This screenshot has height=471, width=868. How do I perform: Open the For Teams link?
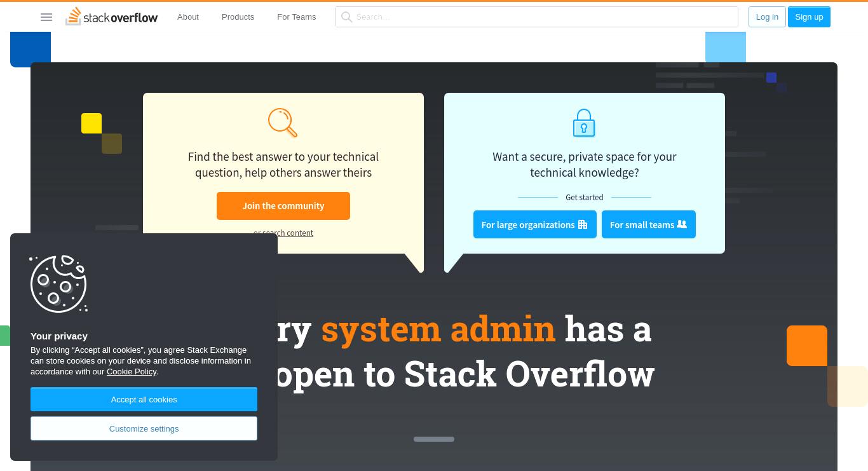pos(296,17)
